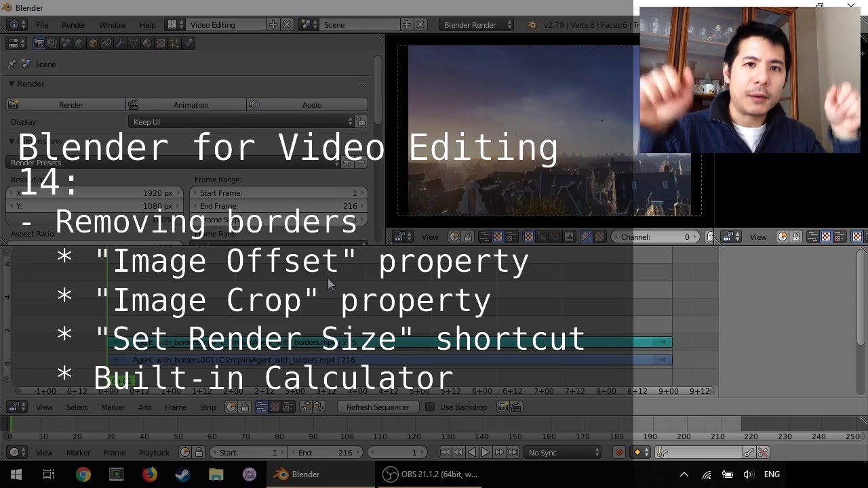
Task: Add a new scene plus icon
Action: pos(406,24)
